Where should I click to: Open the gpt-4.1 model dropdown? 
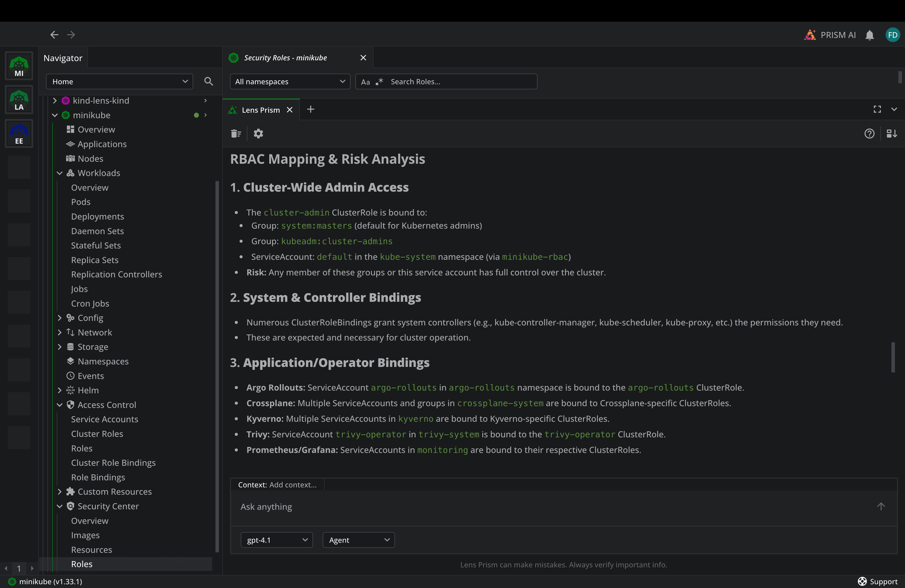tap(277, 540)
